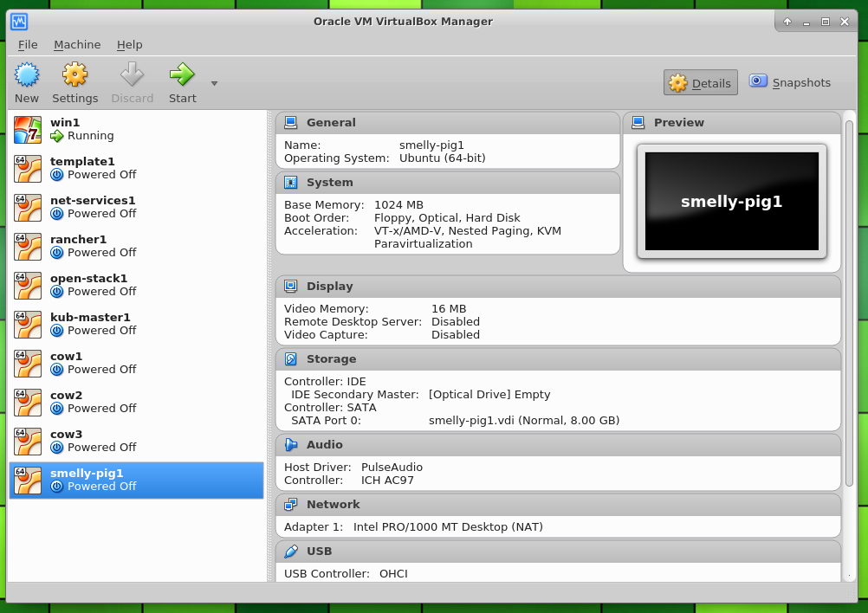Click the 16 MB video memory value

coord(449,309)
